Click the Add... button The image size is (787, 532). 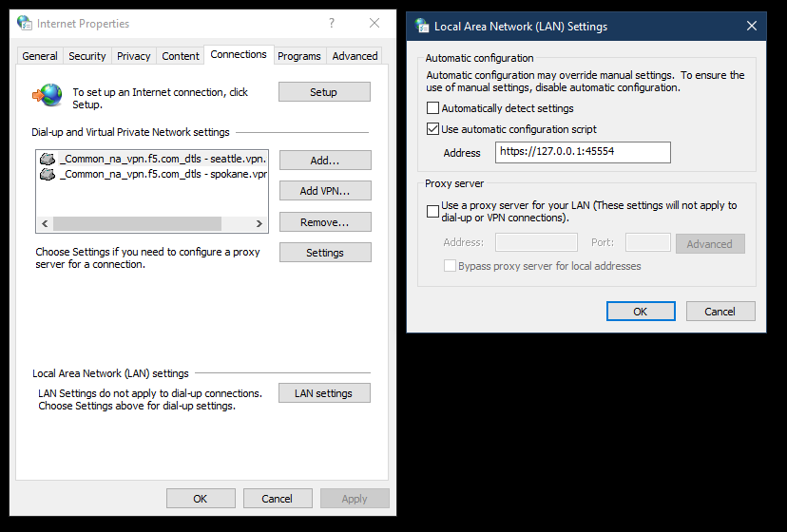(325, 161)
